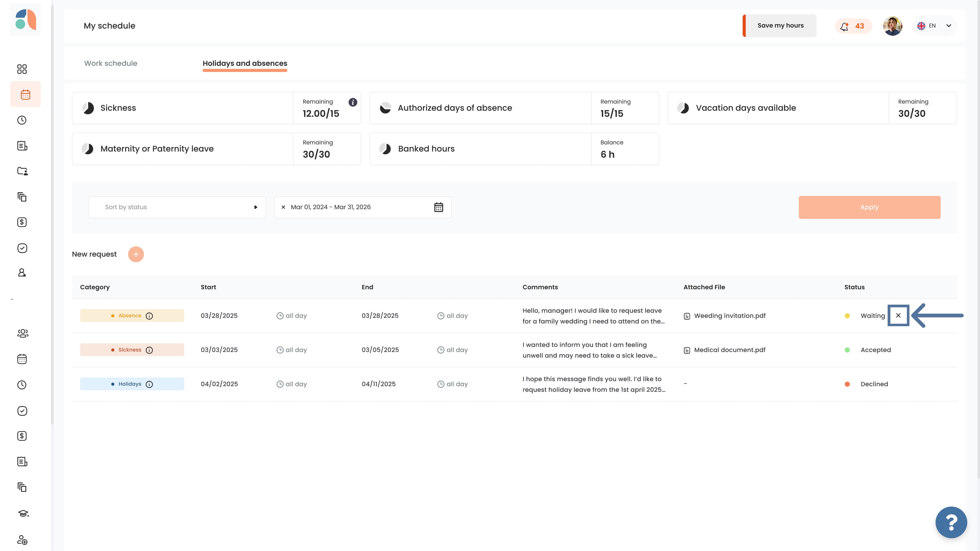Switch to the Work schedule tab
Viewport: 980px width, 551px height.
coord(111,63)
